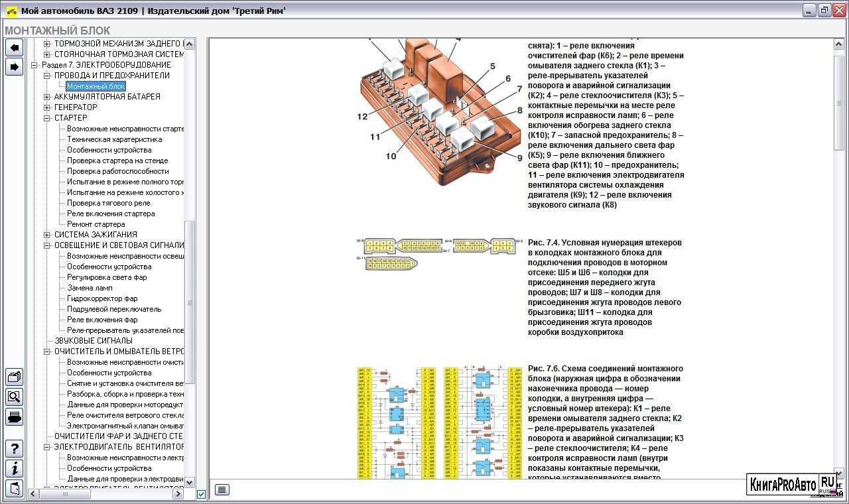Open Ремонт стартера item

96,224
